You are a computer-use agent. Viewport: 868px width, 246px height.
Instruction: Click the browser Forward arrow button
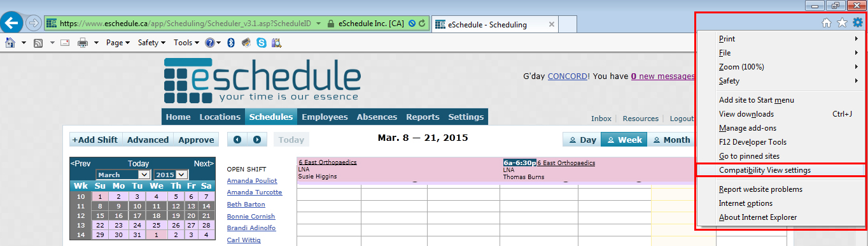coord(34,24)
